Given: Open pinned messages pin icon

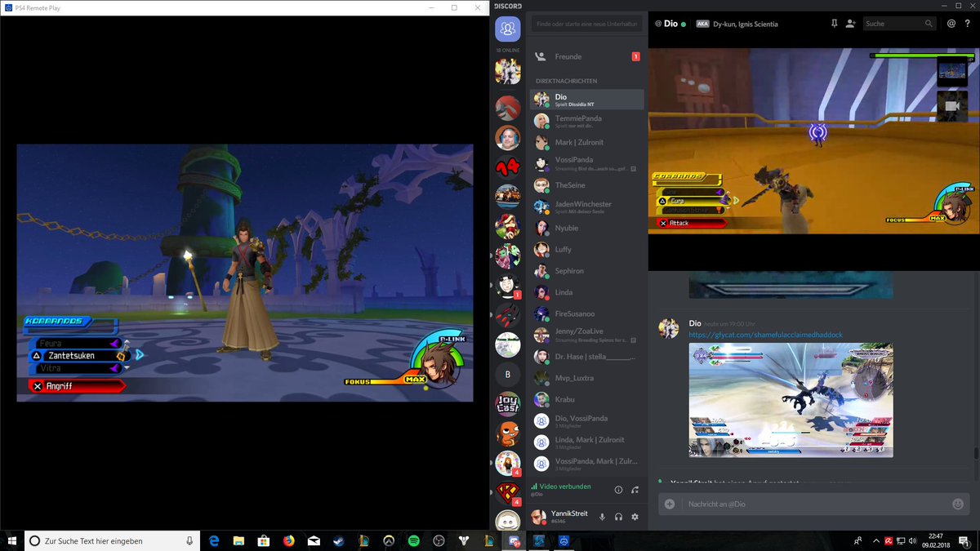Looking at the screenshot, I should click(x=834, y=24).
